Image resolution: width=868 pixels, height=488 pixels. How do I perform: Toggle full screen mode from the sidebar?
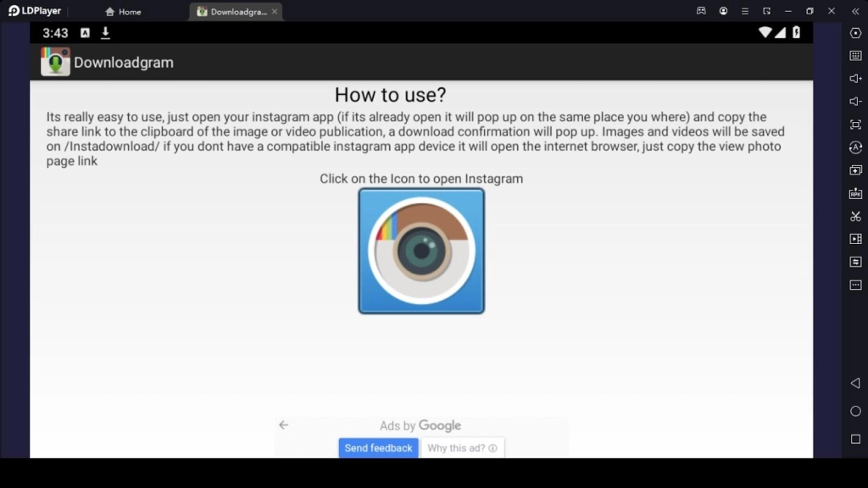(855, 125)
